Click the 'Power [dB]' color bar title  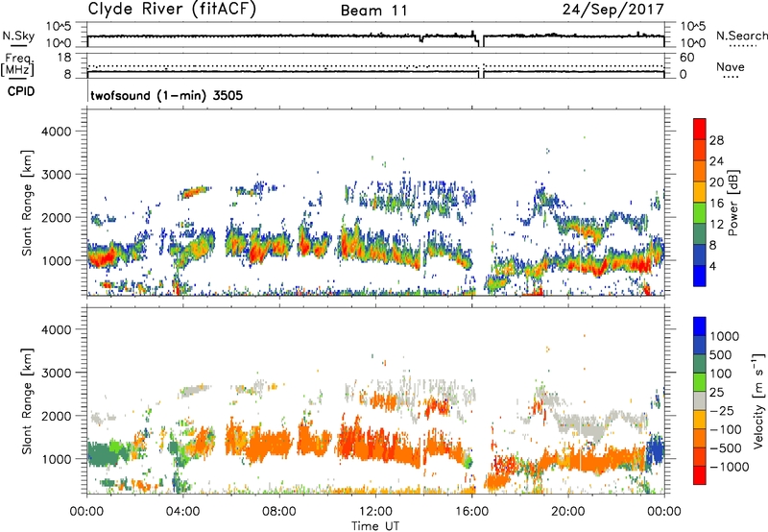(x=733, y=203)
